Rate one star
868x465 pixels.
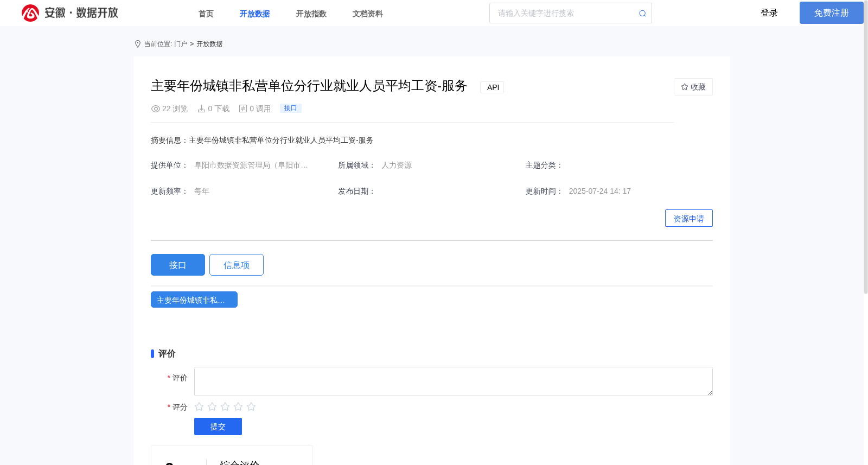pos(199,406)
